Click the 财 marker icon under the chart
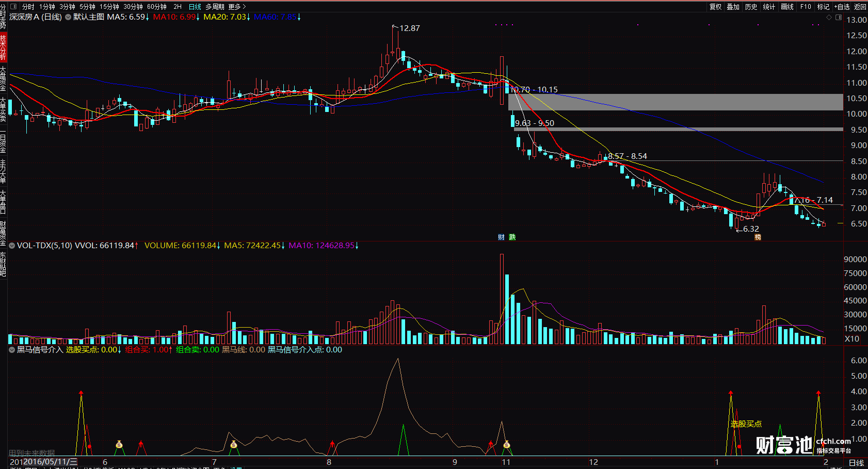 click(501, 237)
